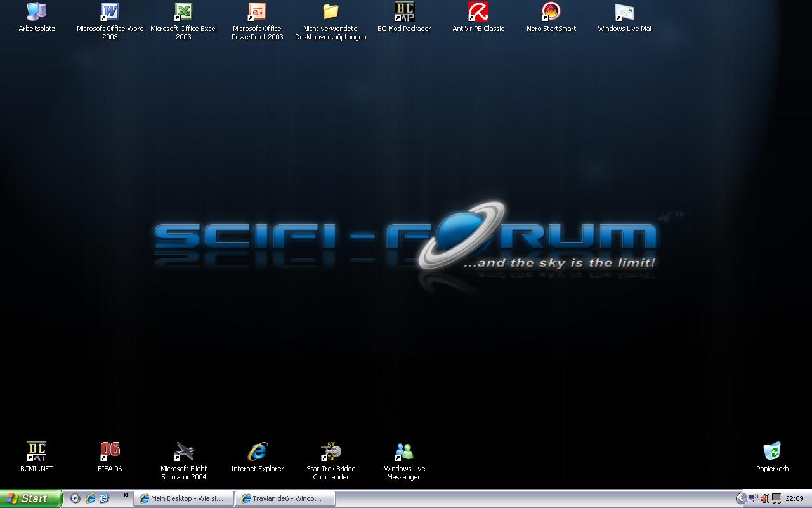Click the volume speaker icon in tray
The image size is (812, 508).
764,498
